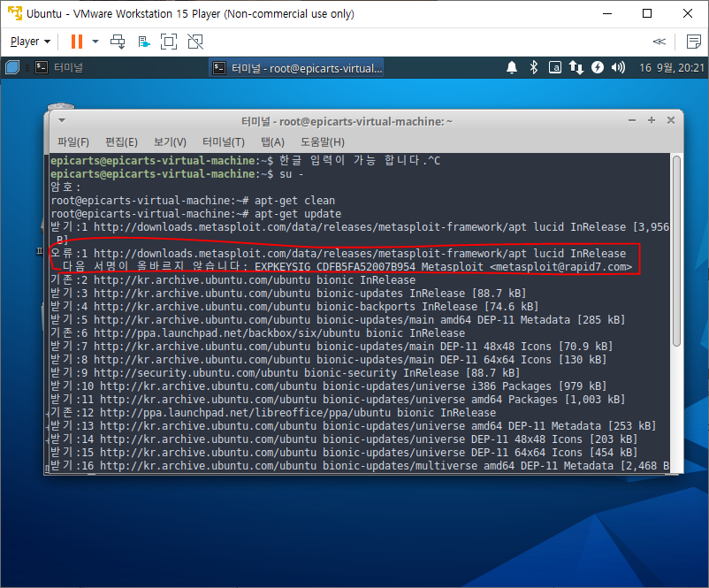Viewport: 709px width, 588px height.
Task: Open the 터미널(T) menu
Action: pos(224,142)
